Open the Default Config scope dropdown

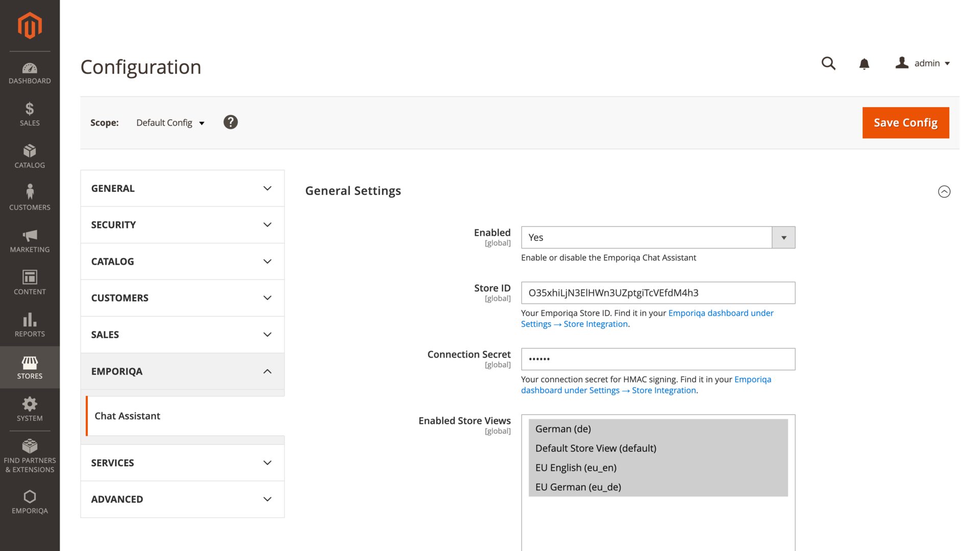[170, 122]
